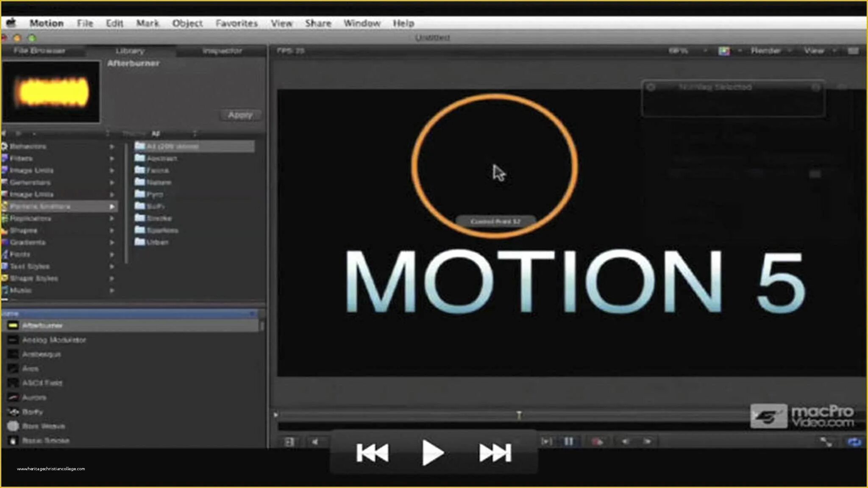868x488 pixels.
Task: Click the overlaid large play button
Action: tap(433, 452)
